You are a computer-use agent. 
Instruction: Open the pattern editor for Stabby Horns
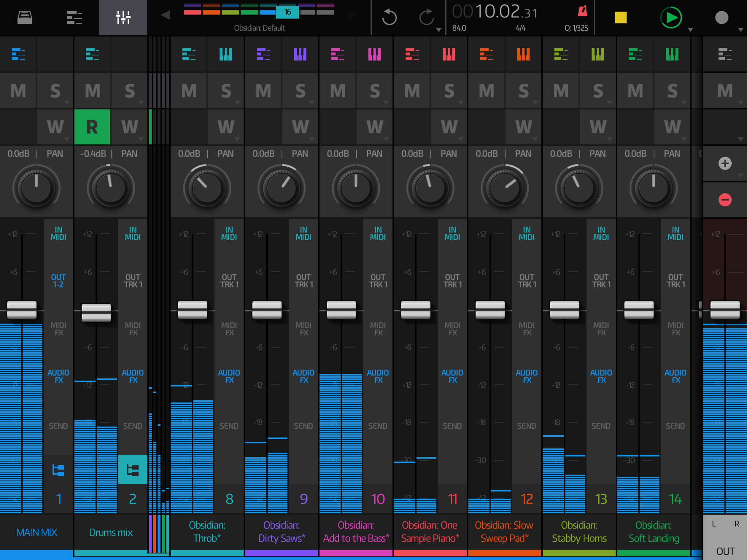coord(561,55)
